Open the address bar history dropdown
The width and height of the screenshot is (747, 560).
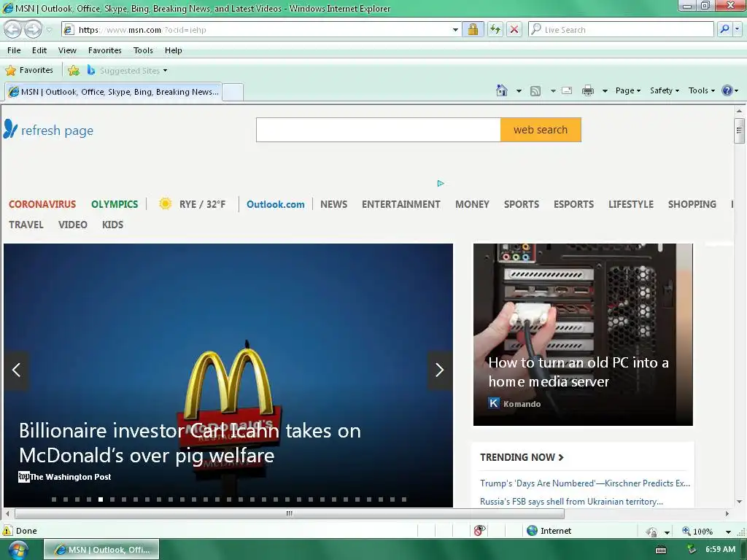[x=455, y=29]
